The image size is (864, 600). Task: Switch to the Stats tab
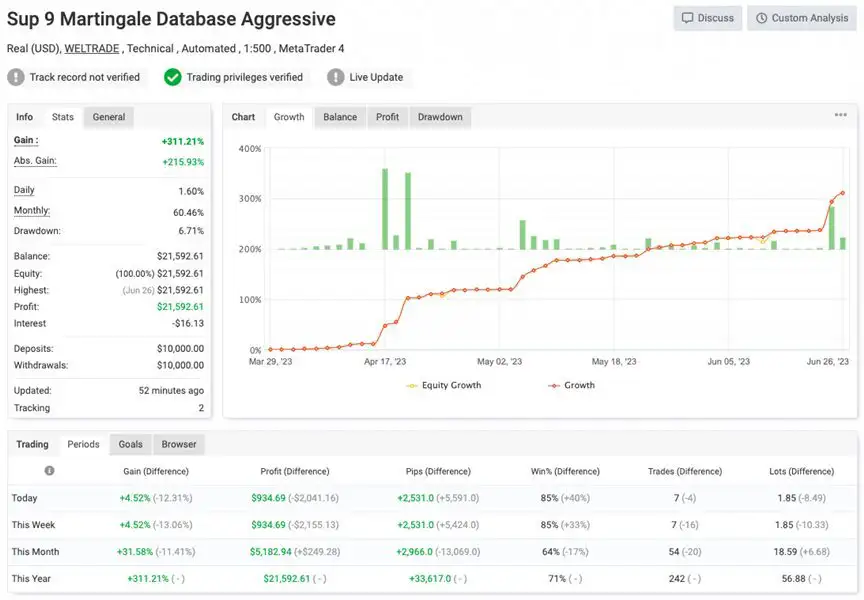click(63, 117)
